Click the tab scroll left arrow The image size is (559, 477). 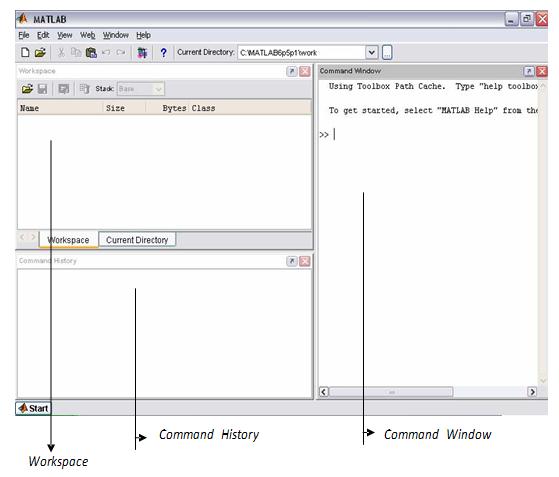[x=22, y=237]
